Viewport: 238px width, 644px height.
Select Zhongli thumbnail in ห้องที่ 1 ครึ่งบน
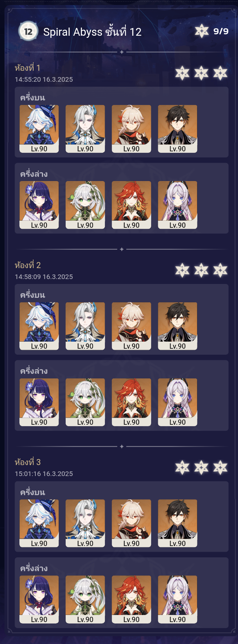(178, 129)
